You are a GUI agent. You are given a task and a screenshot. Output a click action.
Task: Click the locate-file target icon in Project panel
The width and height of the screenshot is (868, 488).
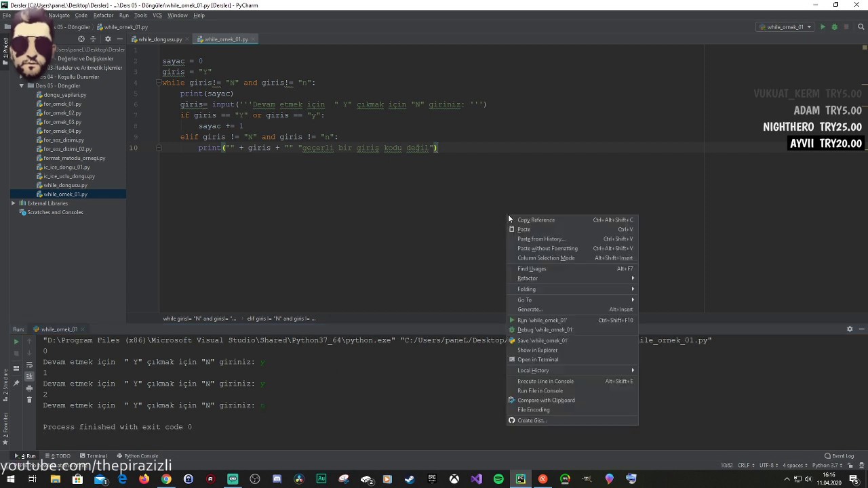click(81, 39)
